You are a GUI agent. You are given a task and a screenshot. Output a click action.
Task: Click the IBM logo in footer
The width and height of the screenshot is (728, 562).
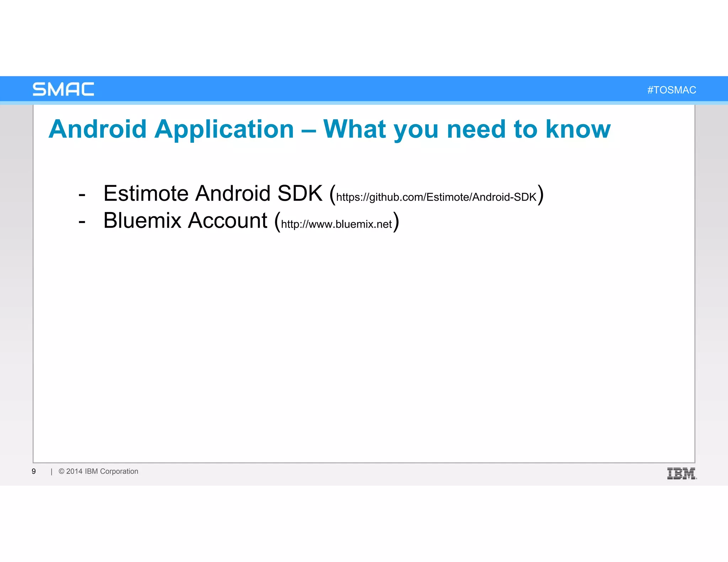coord(682,474)
